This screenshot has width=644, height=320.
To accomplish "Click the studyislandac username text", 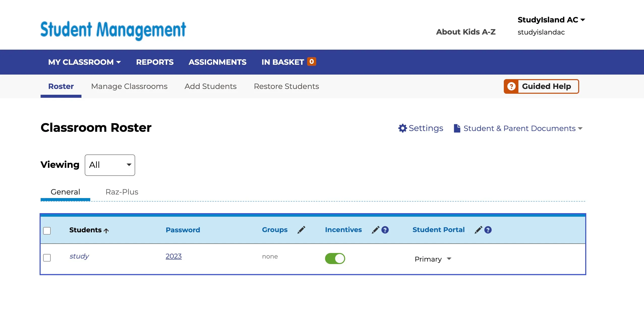I will (541, 32).
